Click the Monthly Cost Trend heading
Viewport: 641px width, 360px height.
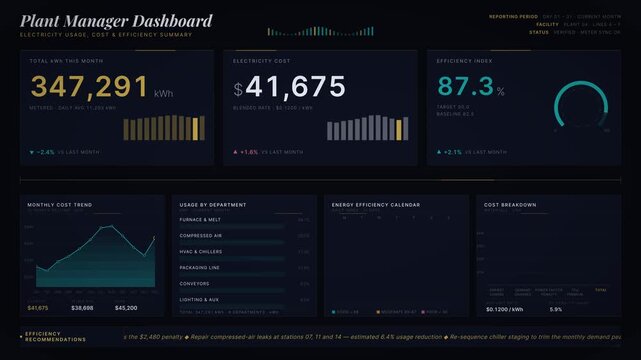(x=60, y=205)
